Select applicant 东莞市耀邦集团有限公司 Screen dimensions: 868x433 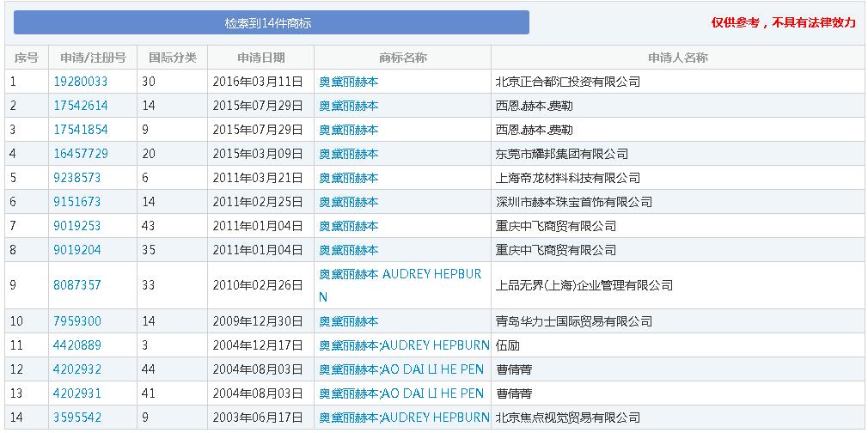[x=562, y=154]
